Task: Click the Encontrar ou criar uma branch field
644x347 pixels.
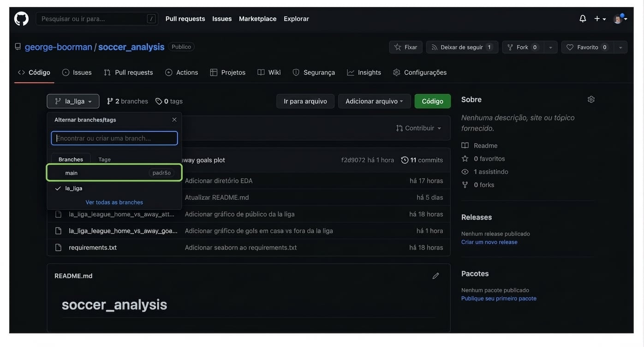Action: coord(114,138)
